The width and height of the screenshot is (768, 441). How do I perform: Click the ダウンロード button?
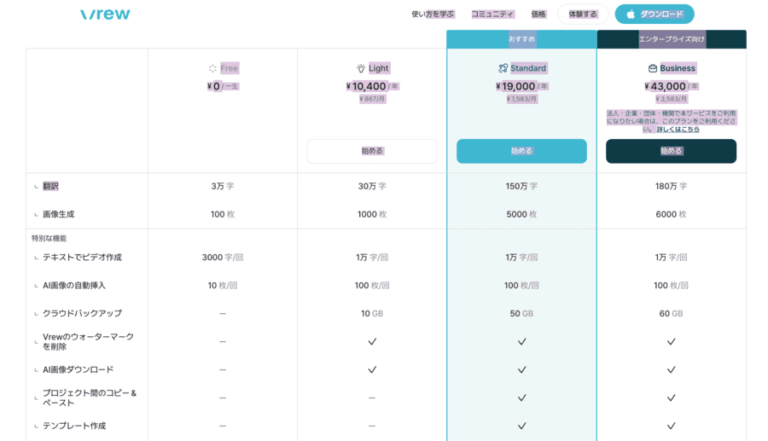point(654,15)
